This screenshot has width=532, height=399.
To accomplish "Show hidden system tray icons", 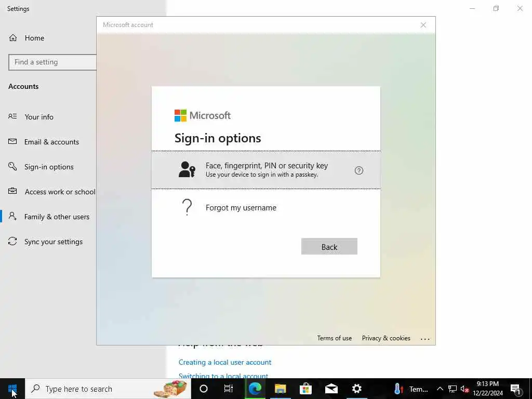I will tap(440, 389).
